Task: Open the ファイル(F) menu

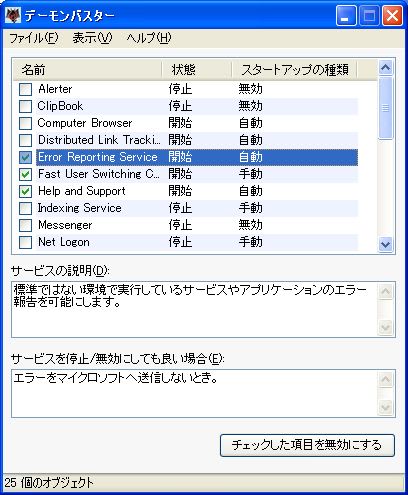Action: [x=33, y=38]
